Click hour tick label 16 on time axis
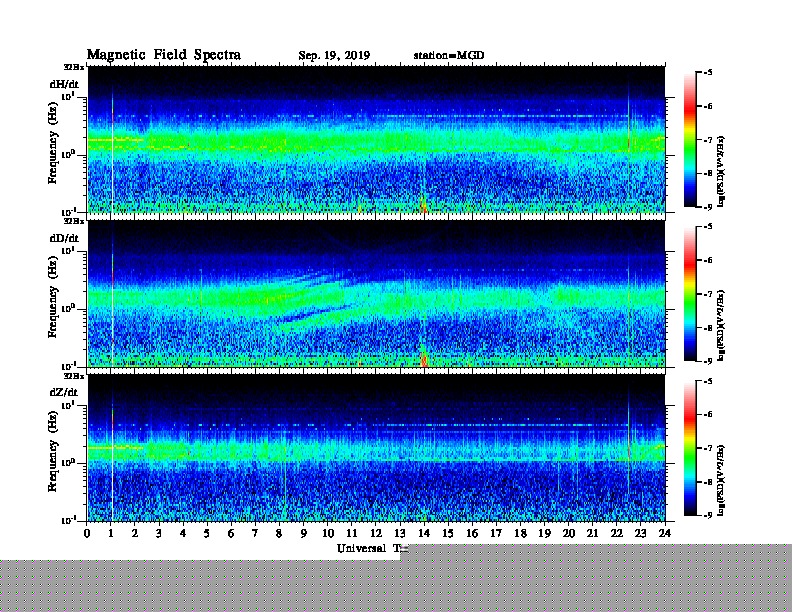This screenshot has height=612, width=792. (x=472, y=533)
